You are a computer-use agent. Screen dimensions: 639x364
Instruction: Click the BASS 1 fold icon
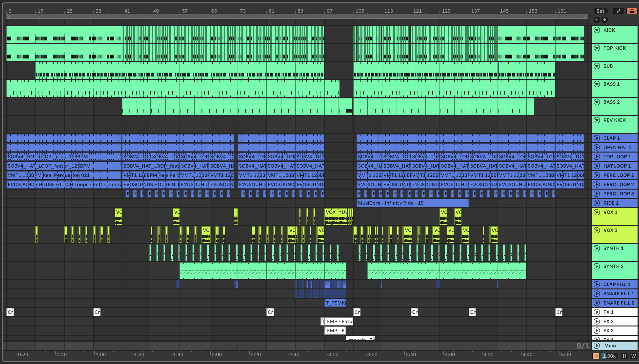597,84
